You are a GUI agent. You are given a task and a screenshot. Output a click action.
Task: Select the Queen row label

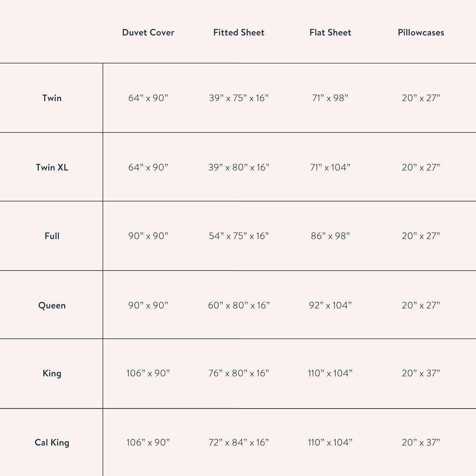coord(52,305)
